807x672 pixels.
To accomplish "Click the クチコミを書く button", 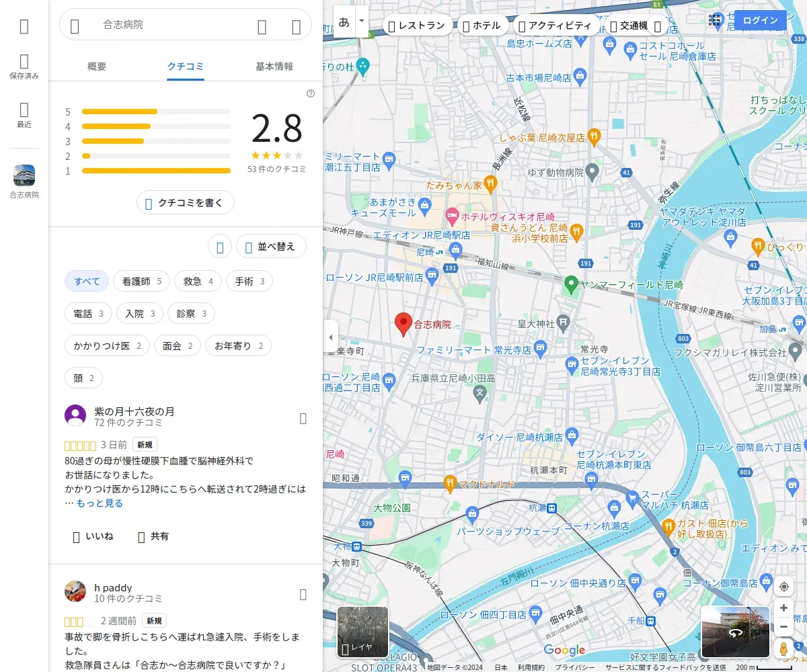I will [x=186, y=202].
